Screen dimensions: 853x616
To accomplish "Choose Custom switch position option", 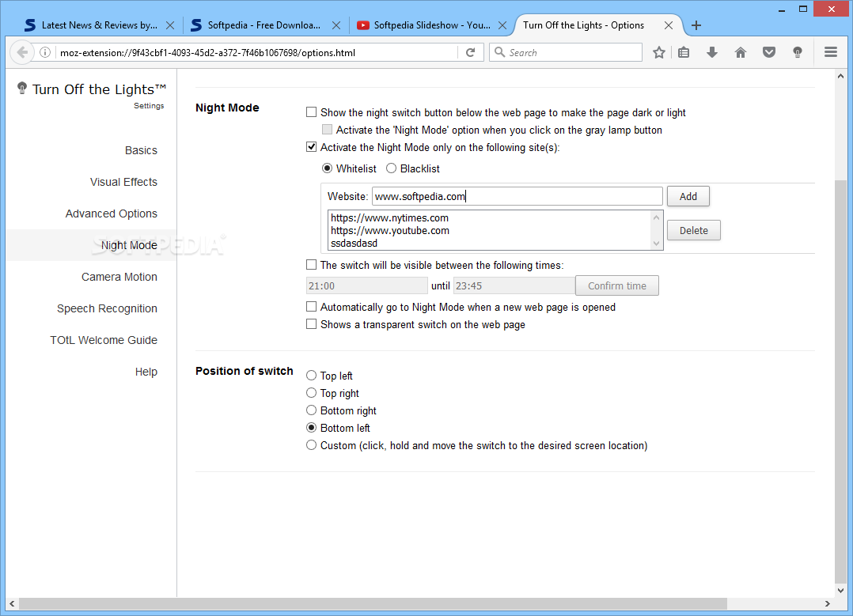I will pyautogui.click(x=311, y=444).
